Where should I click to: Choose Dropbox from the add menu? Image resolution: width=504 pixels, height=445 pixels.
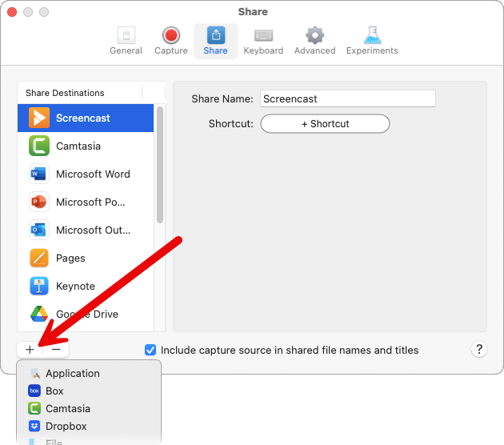(x=66, y=427)
